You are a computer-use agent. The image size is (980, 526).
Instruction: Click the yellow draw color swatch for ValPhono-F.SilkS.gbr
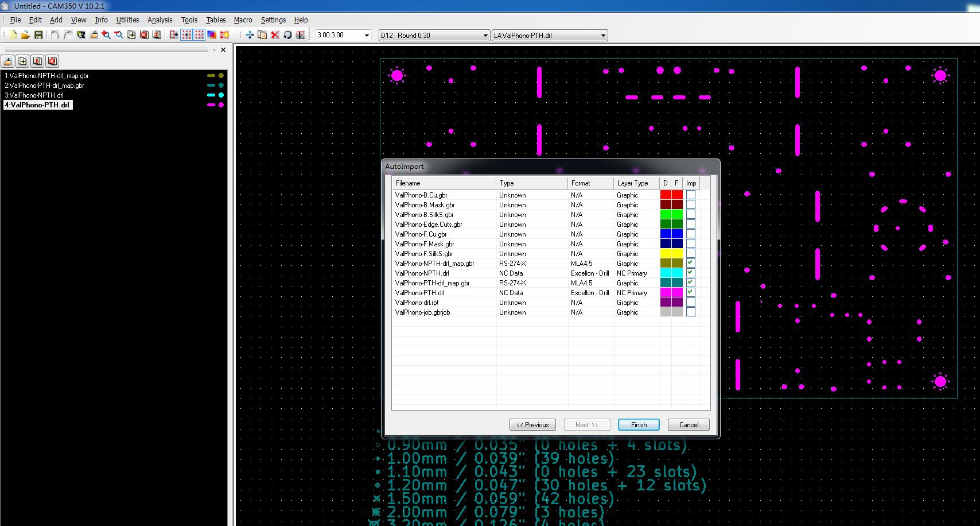tap(666, 254)
